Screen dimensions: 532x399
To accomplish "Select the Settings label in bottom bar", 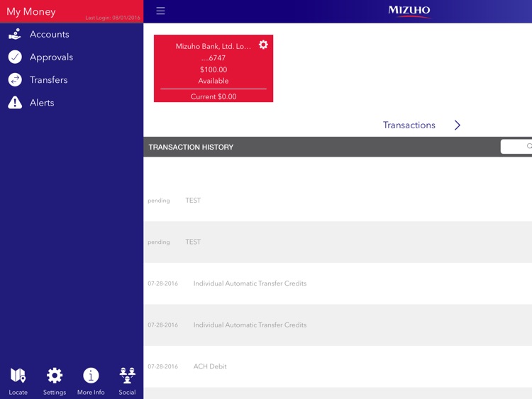I will point(55,392).
